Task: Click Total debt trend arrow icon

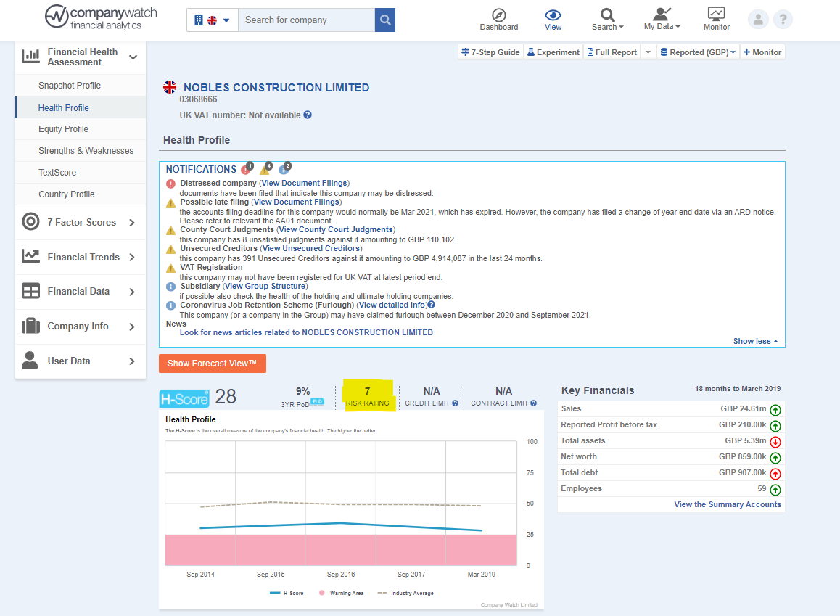Action: (775, 474)
